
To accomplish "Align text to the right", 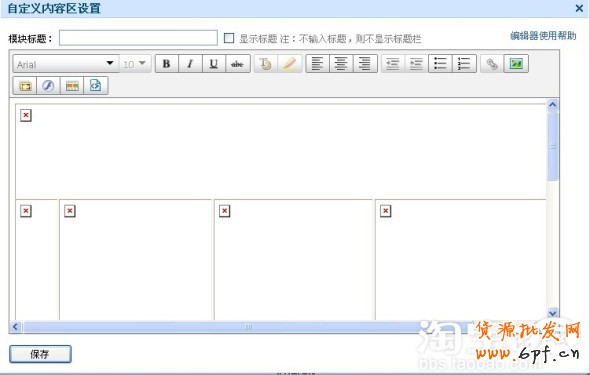I will [365, 64].
